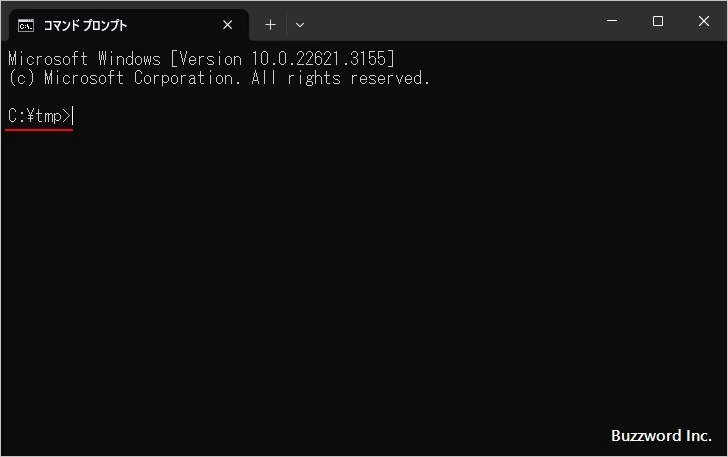Image resolution: width=728 pixels, height=457 pixels.
Task: Click the "Microsoft Windows" text on first line
Action: pyautogui.click(x=84, y=59)
